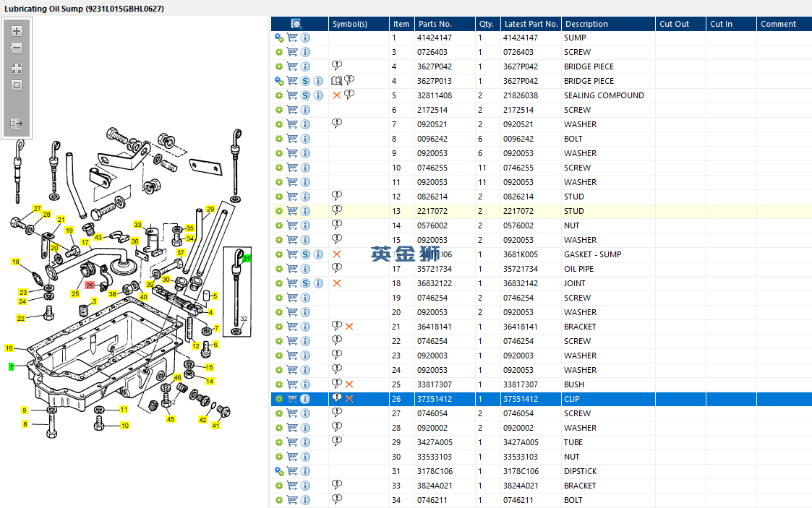The image size is (812, 508).
Task: Click callout 8 near the bolt
Action: coord(25,424)
